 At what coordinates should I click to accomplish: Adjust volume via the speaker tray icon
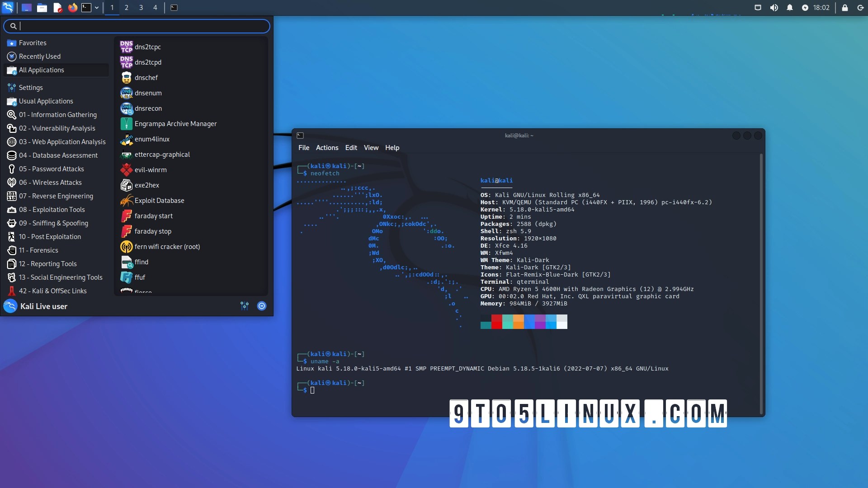tap(774, 7)
